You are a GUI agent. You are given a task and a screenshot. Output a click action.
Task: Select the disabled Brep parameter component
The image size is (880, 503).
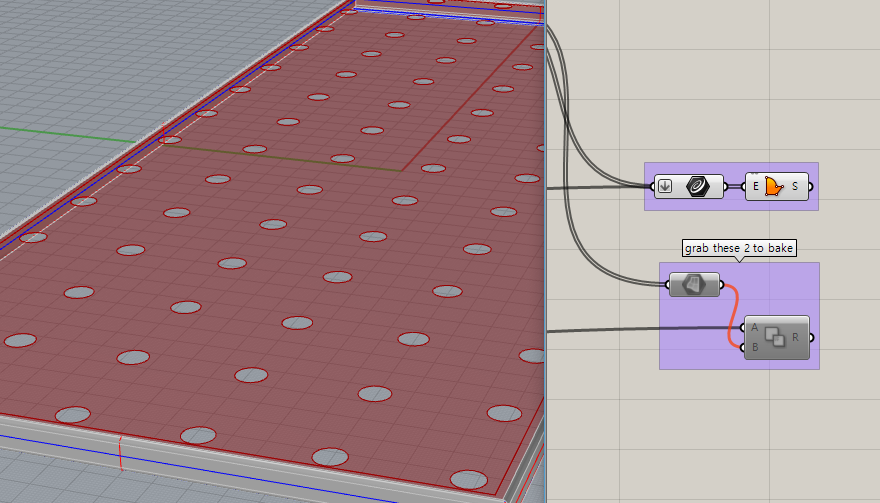pyautogui.click(x=694, y=285)
